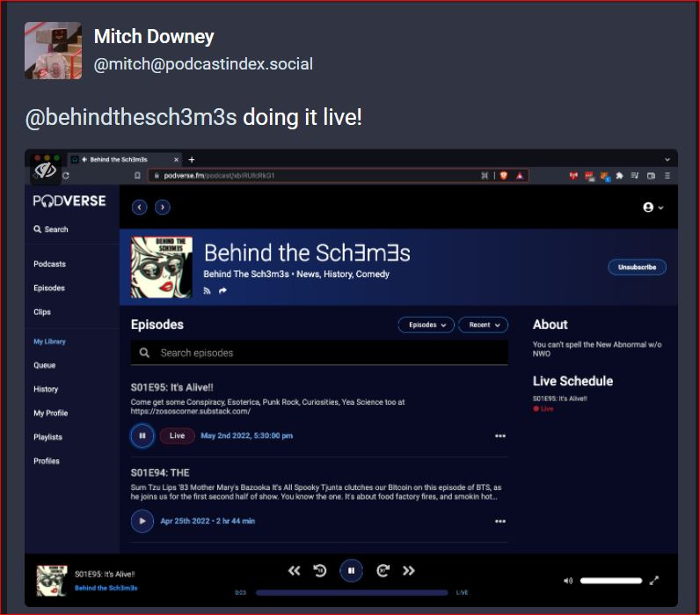Click the episode artwork in player bar
The image size is (700, 615).
click(x=52, y=581)
